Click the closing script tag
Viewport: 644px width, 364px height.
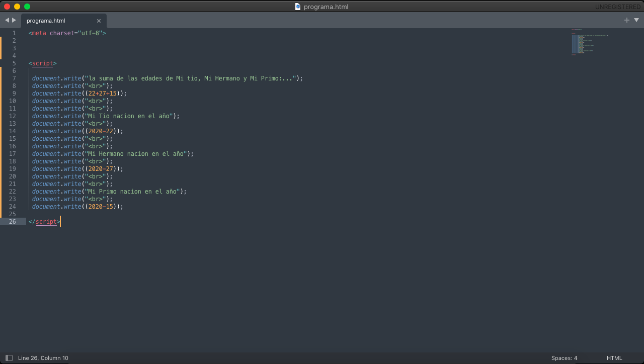pyautogui.click(x=44, y=222)
